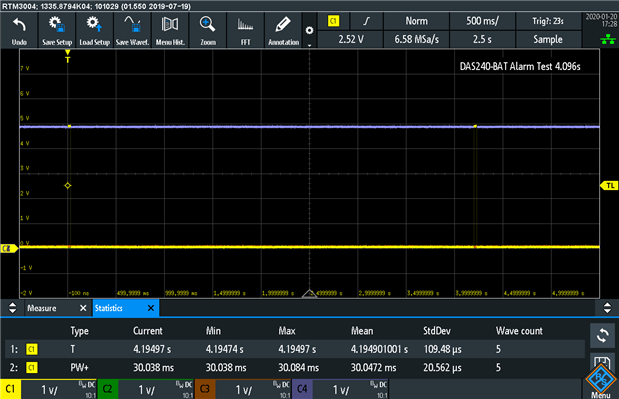Click the 2.5 s horizontal position field
This screenshot has width=619, height=399.
(x=482, y=39)
